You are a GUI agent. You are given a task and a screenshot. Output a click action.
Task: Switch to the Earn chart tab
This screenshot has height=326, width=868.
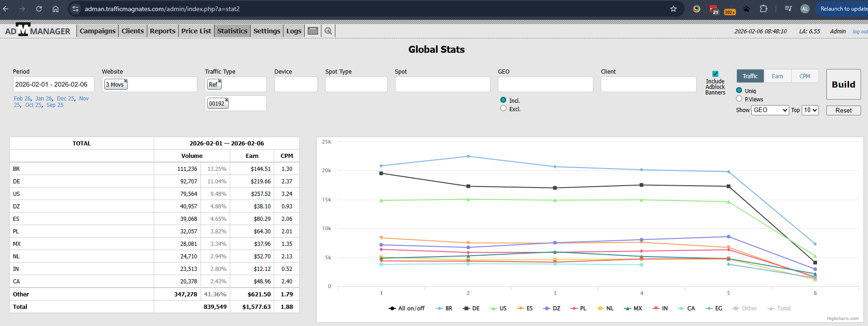(x=777, y=76)
